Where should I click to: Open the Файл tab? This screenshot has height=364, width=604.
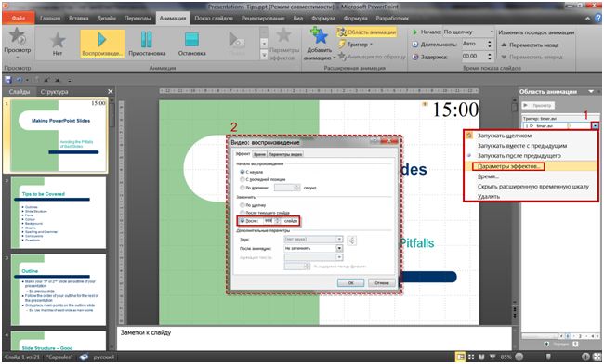click(x=18, y=18)
